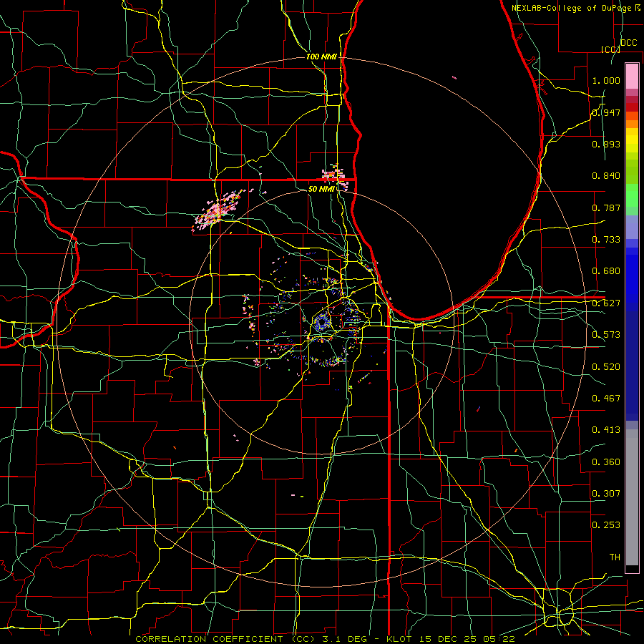Click the 0.520 scale value
The height and width of the screenshot is (644, 644).
(606, 367)
